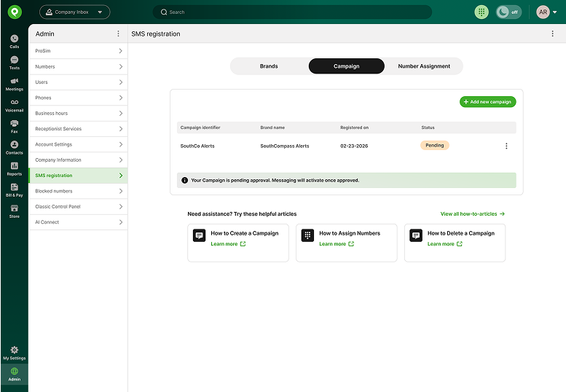Click the Bill & Pay icon
Screen dimensions: 566x392
point(14,190)
